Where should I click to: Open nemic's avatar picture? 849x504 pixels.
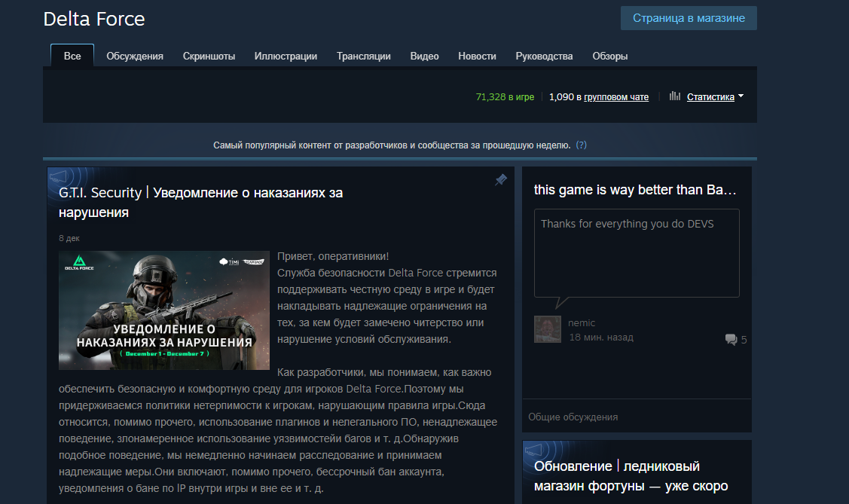pos(548,329)
